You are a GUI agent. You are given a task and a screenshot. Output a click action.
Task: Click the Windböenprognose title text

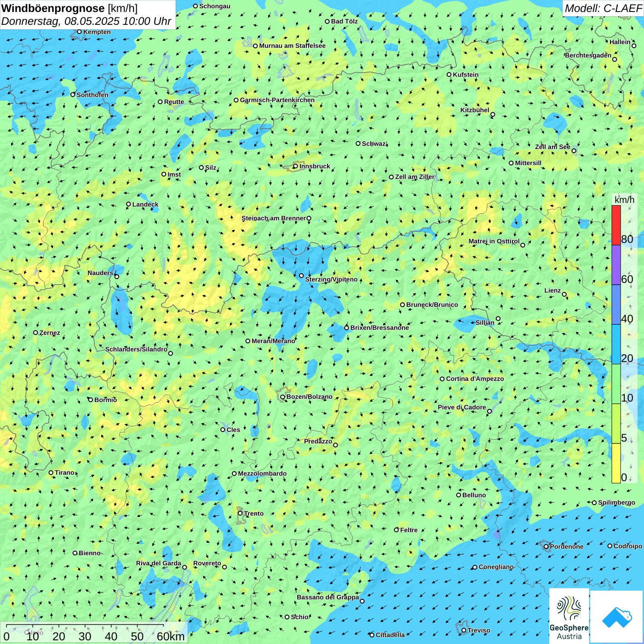(x=53, y=8)
